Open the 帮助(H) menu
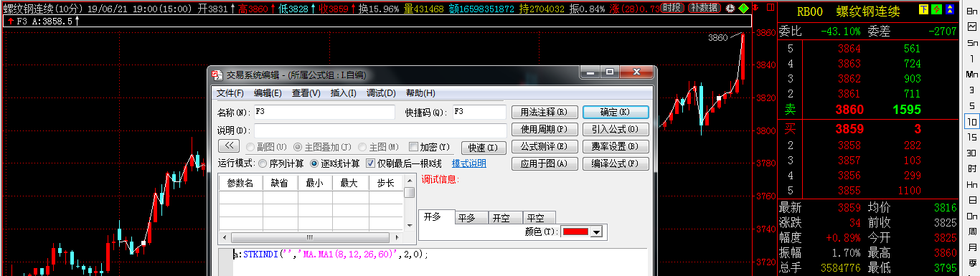 coord(420,93)
